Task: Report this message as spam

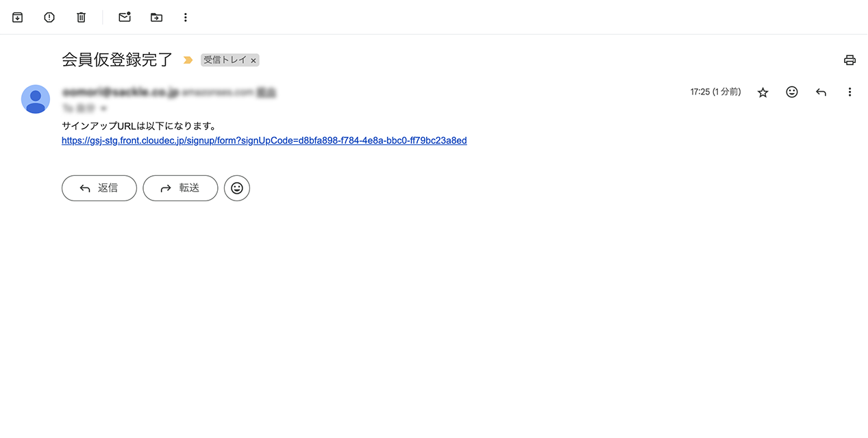Action: [x=49, y=17]
